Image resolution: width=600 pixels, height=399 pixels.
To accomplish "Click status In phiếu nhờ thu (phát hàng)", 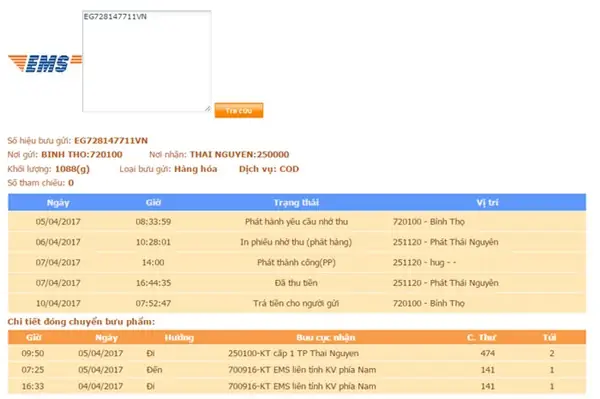I will [x=296, y=242].
